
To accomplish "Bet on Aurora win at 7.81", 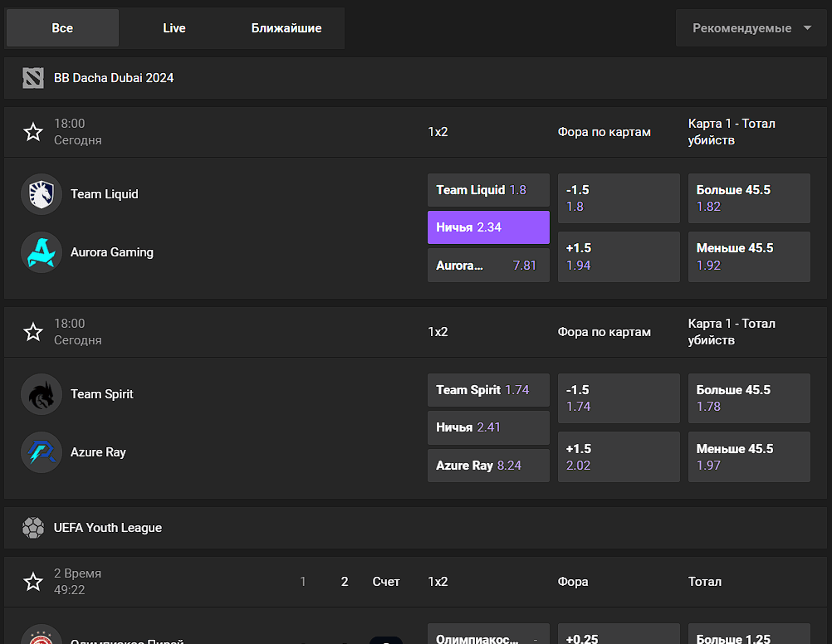I will point(489,266).
